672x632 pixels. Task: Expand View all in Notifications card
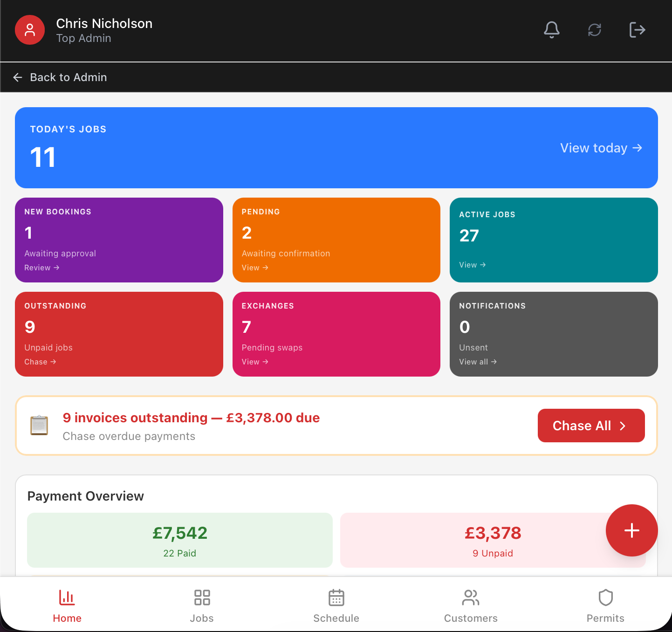coord(478,362)
